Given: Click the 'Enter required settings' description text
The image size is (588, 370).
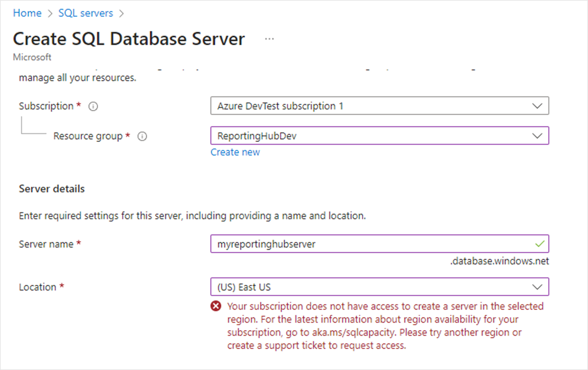Looking at the screenshot, I should click(192, 216).
